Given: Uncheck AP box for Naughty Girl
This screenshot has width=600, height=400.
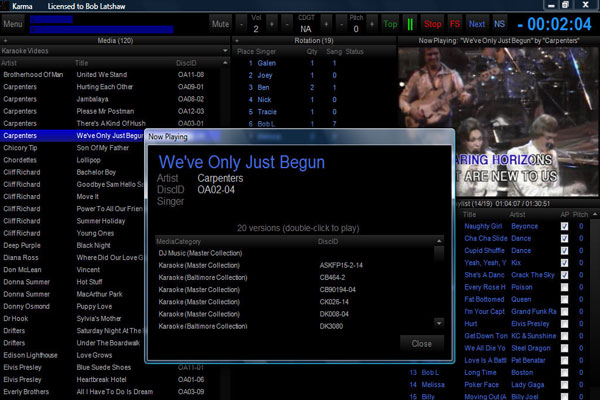Looking at the screenshot, I should (564, 226).
